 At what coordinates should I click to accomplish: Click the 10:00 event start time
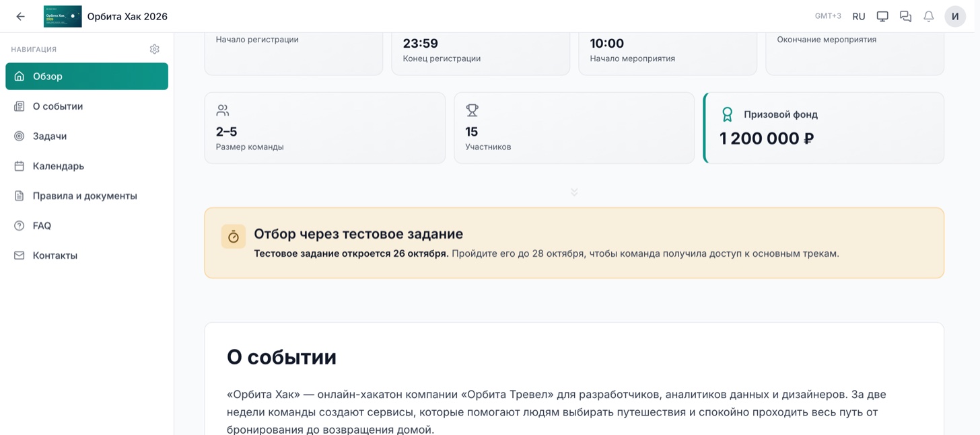[607, 44]
